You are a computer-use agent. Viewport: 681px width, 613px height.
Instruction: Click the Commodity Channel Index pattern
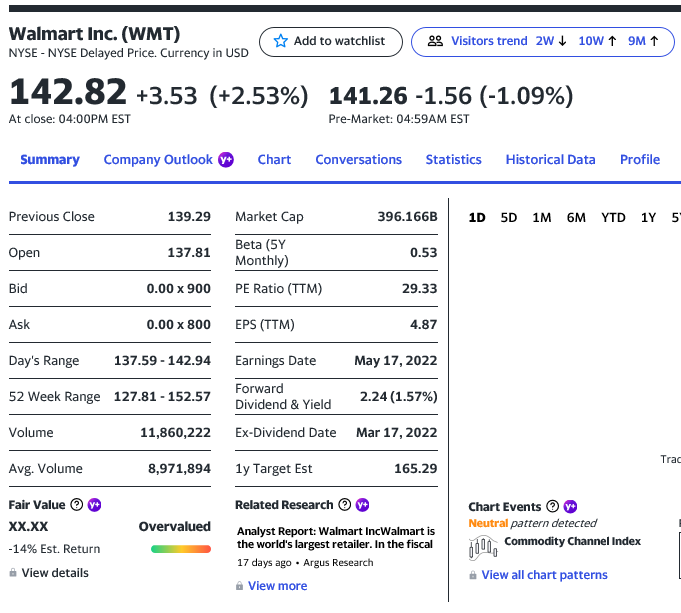[572, 541]
